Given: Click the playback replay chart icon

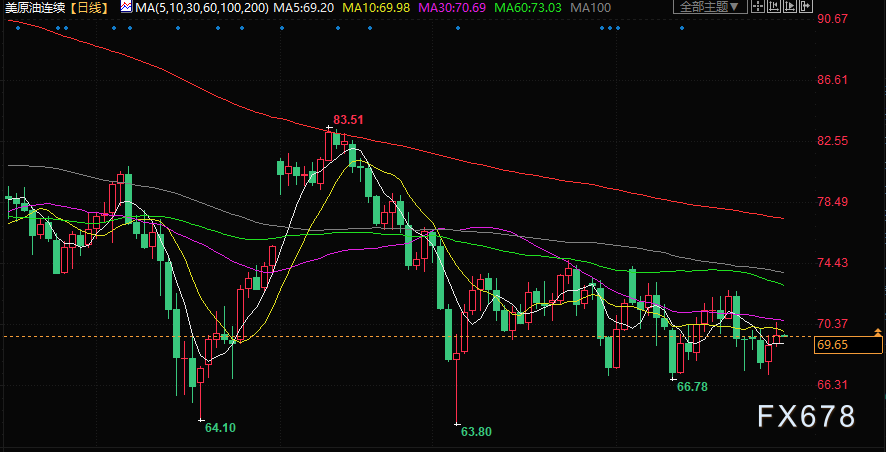Looking at the screenshot, I should pyautogui.click(x=790, y=6).
